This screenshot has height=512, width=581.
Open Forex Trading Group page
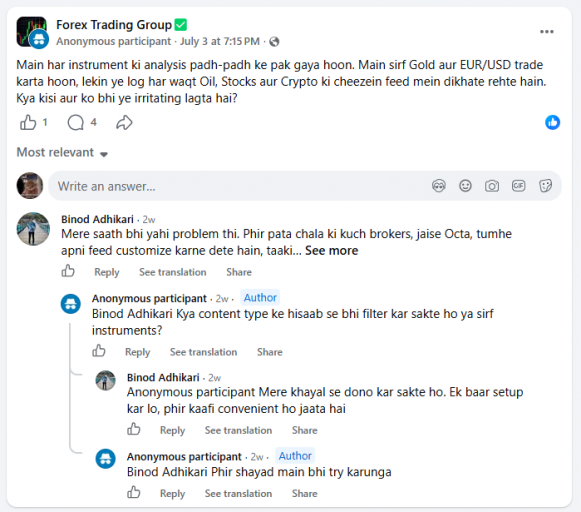click(x=114, y=25)
